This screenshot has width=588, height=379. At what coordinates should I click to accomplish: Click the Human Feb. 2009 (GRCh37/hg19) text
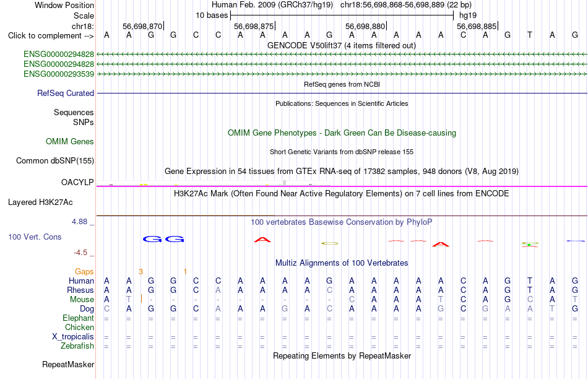[x=272, y=5]
